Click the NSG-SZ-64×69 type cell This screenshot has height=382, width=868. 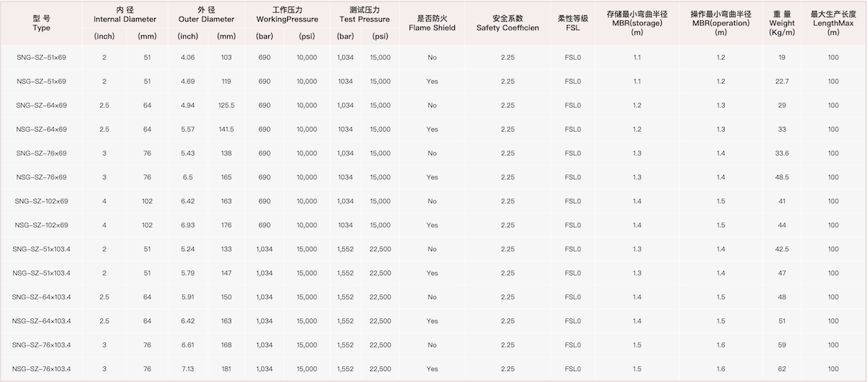[x=41, y=130]
